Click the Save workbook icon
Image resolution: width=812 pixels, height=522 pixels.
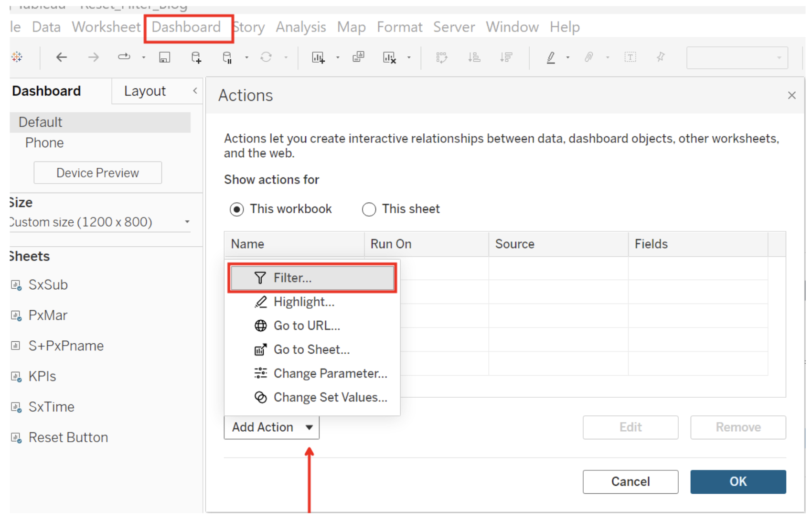[164, 57]
